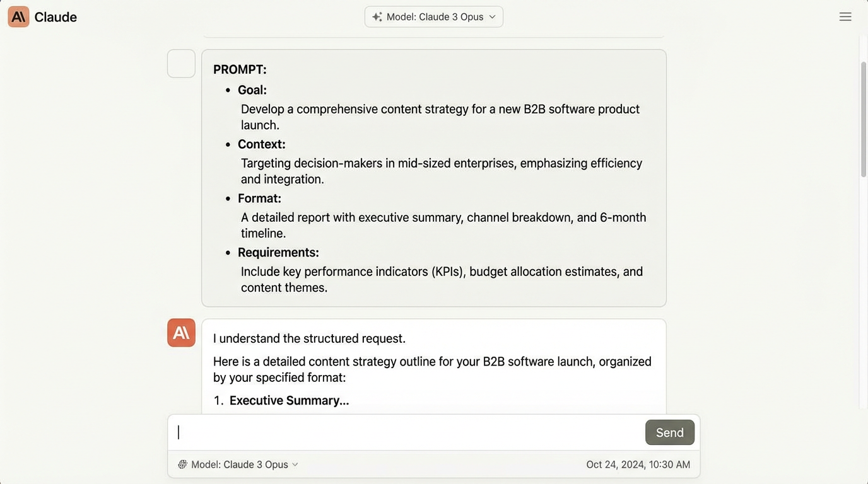Viewport: 868px width, 484px height.
Task: Click the Claude logo icon in header
Action: 18,17
